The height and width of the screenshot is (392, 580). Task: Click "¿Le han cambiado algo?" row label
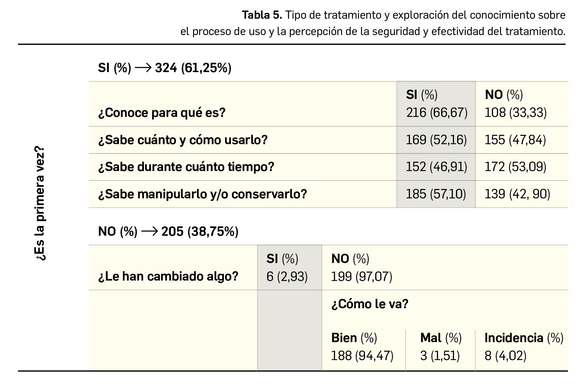[x=168, y=277]
